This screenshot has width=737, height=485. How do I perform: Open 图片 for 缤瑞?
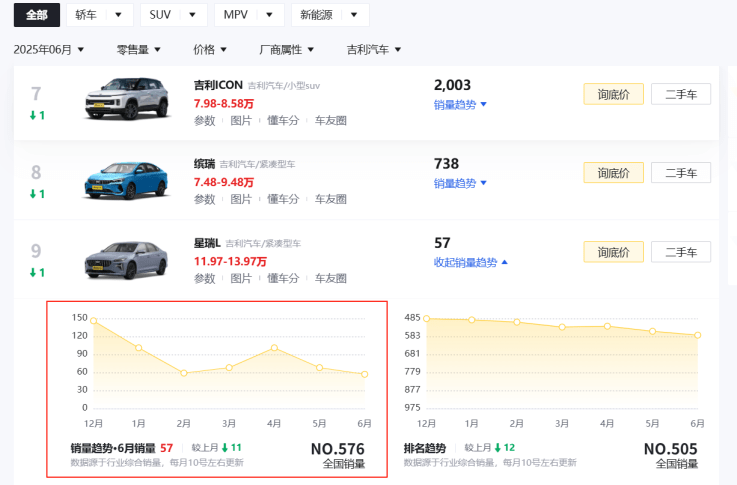[x=241, y=199]
